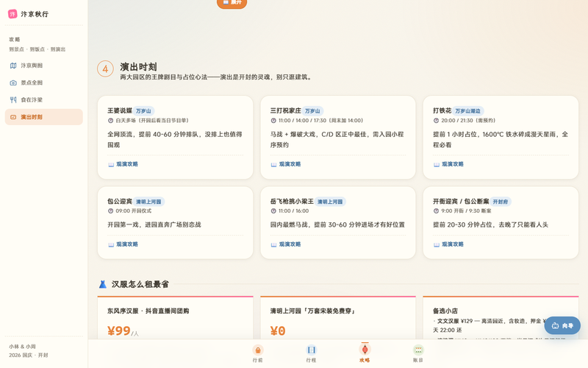Switch to 行前 lock tab in bottom bar

(x=258, y=353)
